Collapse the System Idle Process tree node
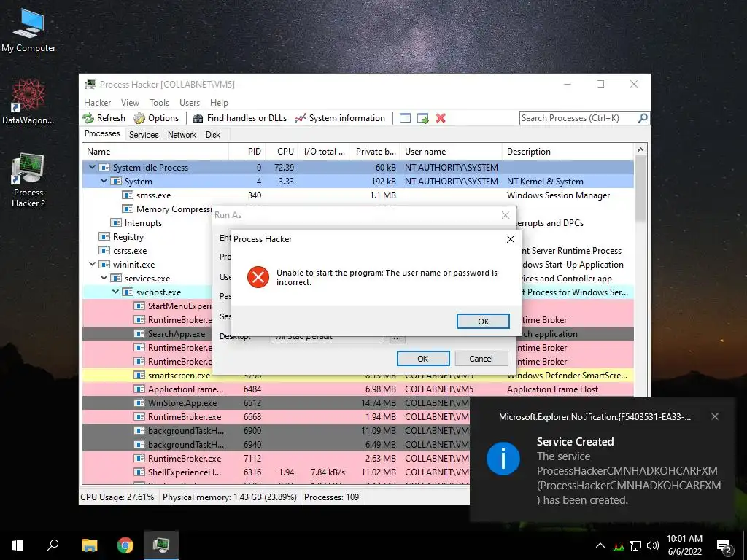 [92, 167]
